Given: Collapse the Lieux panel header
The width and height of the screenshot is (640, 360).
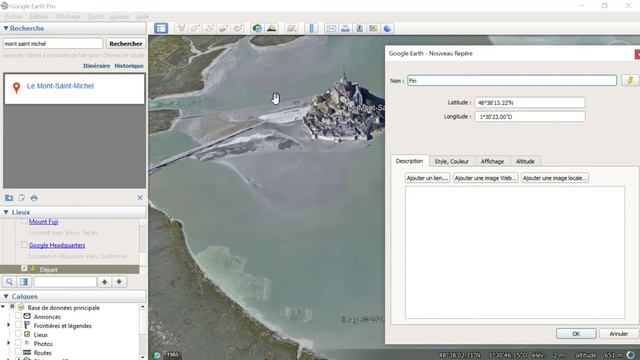Looking at the screenshot, I should 6,212.
